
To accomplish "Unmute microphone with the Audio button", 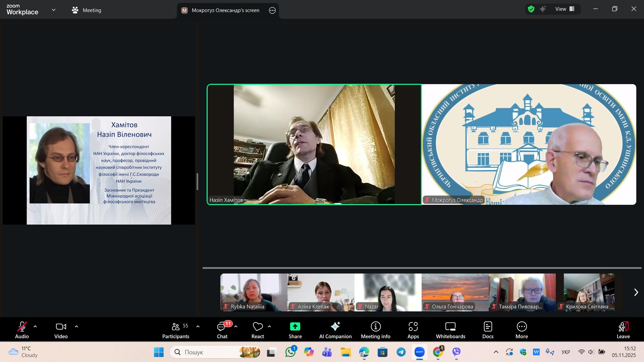I will point(22,330).
